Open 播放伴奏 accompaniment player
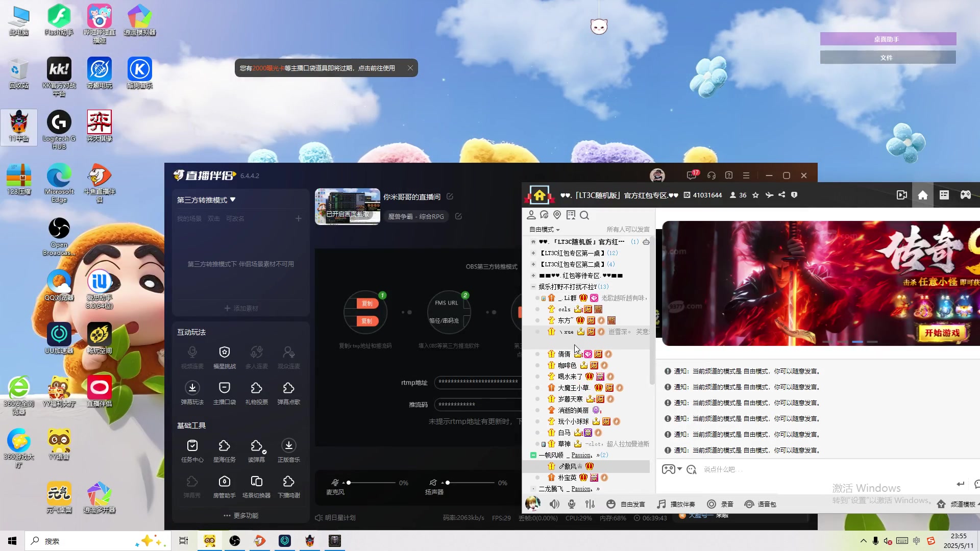Viewport: 980px width, 551px height. point(676,504)
